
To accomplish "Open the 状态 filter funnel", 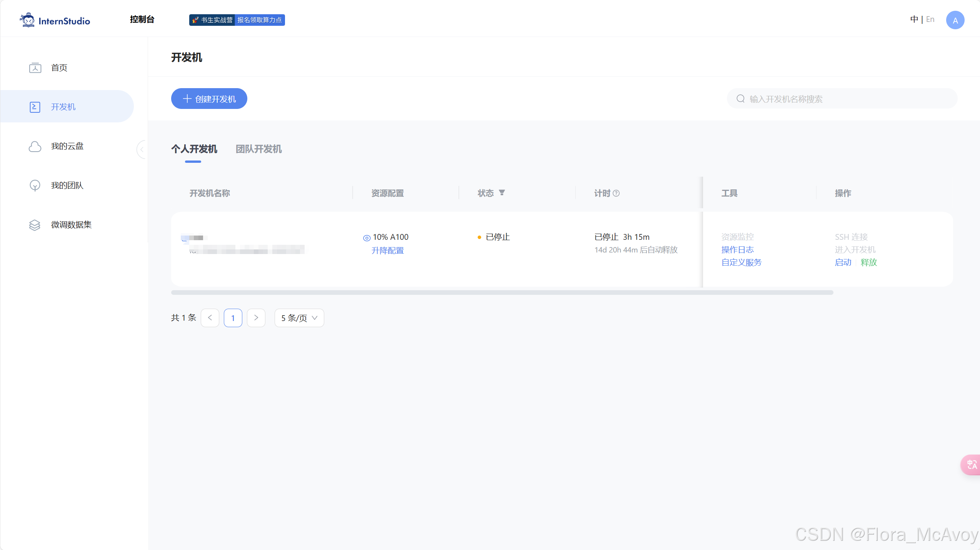I will [502, 192].
